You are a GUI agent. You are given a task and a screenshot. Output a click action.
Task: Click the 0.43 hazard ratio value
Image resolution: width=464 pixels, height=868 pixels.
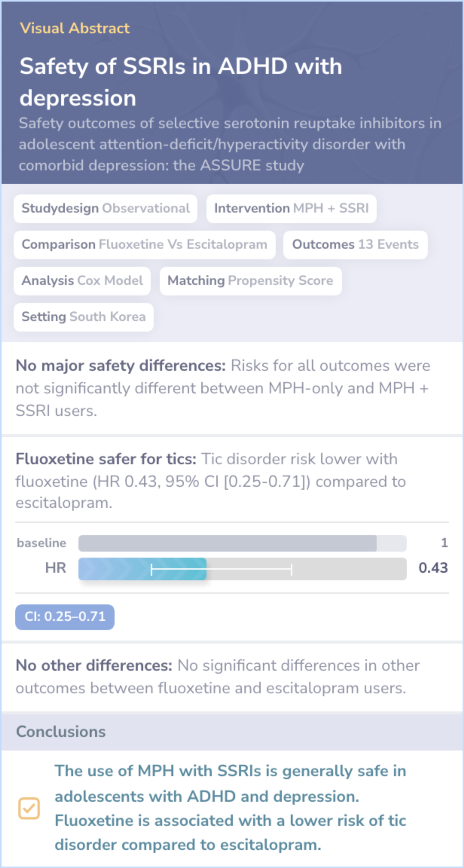point(433,568)
